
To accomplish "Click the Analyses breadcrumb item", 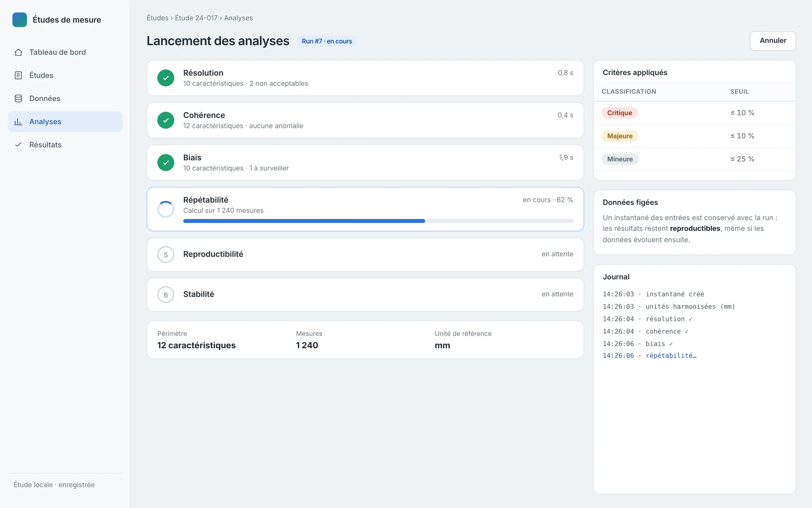I will (239, 18).
